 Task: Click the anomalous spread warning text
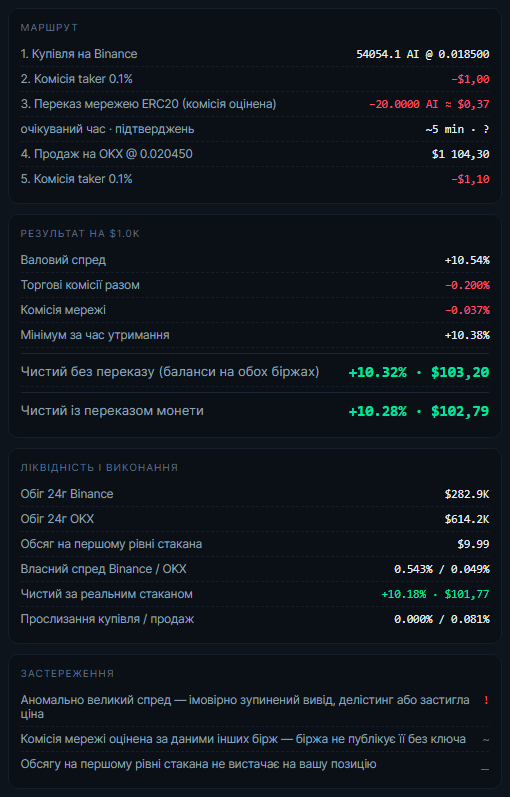pyautogui.click(x=245, y=707)
